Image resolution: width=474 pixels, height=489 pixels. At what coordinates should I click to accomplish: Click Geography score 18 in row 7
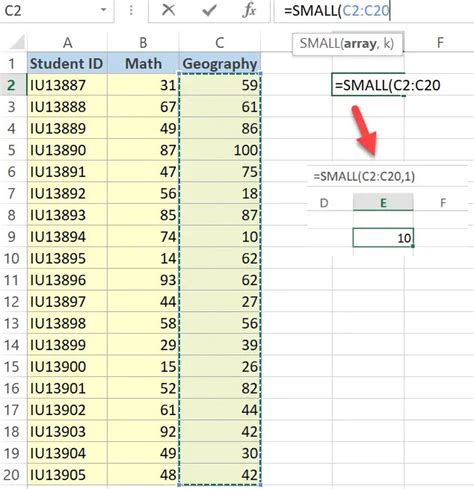[x=220, y=193]
